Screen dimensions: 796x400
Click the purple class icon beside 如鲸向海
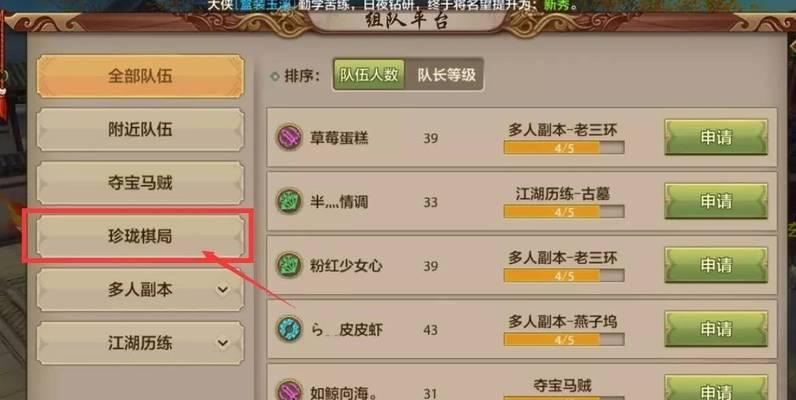coord(289,391)
